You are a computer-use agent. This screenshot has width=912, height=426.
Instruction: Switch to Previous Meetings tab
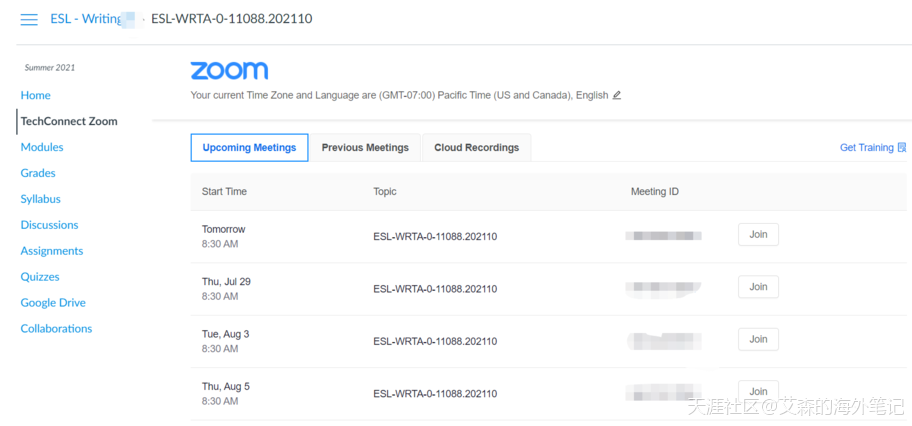(x=365, y=147)
